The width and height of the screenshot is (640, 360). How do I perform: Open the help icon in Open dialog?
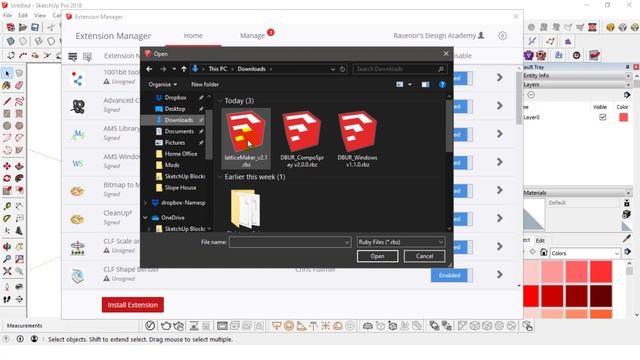pyautogui.click(x=442, y=84)
